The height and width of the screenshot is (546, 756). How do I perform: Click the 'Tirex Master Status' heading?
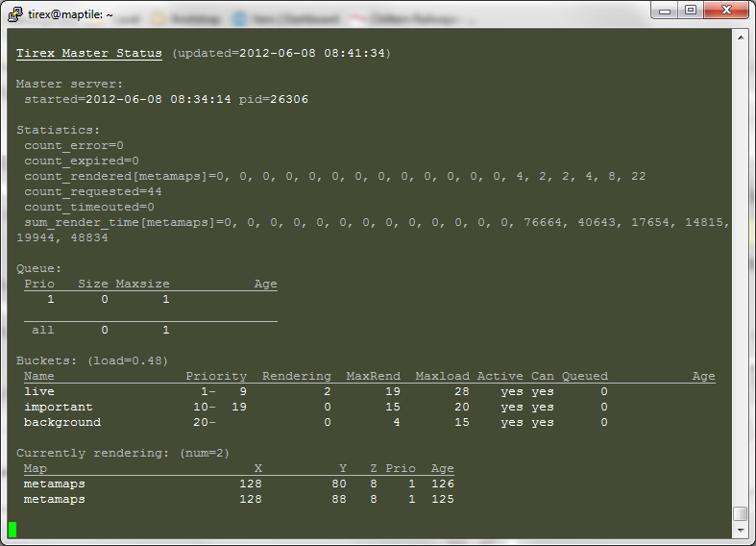[x=89, y=53]
